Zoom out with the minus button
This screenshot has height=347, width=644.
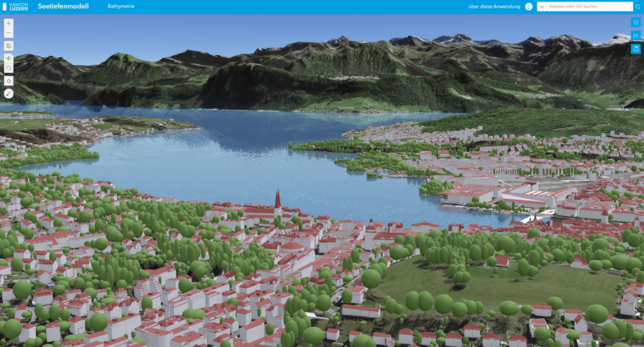click(8, 34)
